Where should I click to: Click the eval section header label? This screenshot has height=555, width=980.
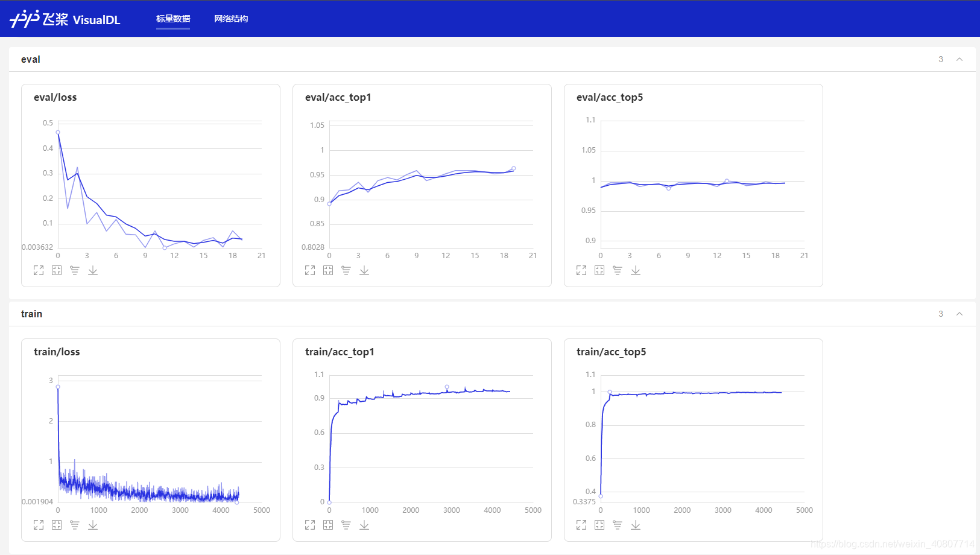31,59
